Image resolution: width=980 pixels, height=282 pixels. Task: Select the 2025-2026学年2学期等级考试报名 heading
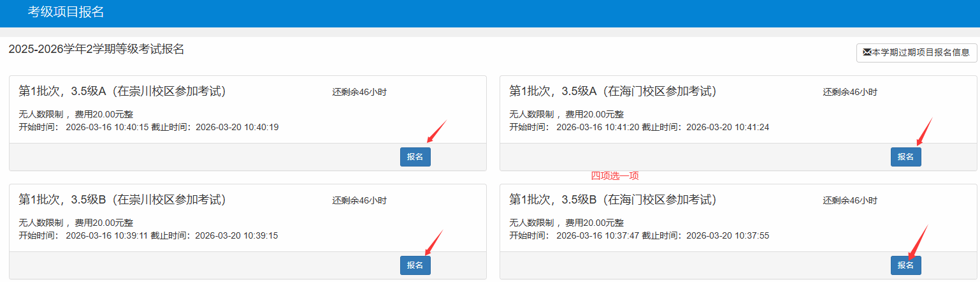click(x=96, y=49)
